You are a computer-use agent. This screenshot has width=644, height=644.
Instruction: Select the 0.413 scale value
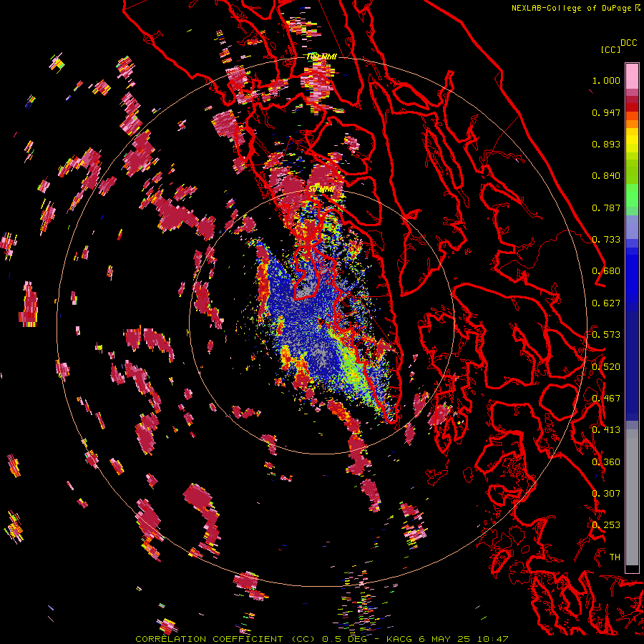point(606,430)
